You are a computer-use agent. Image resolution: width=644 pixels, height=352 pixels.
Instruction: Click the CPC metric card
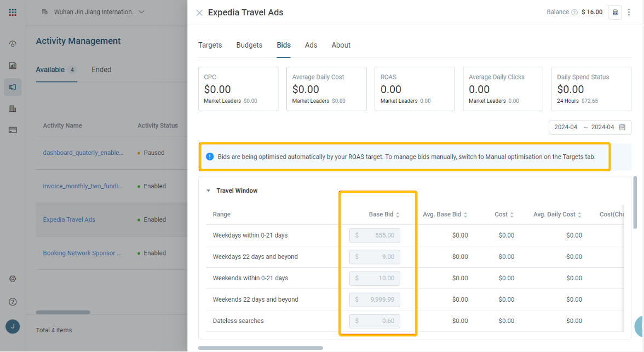pos(238,89)
